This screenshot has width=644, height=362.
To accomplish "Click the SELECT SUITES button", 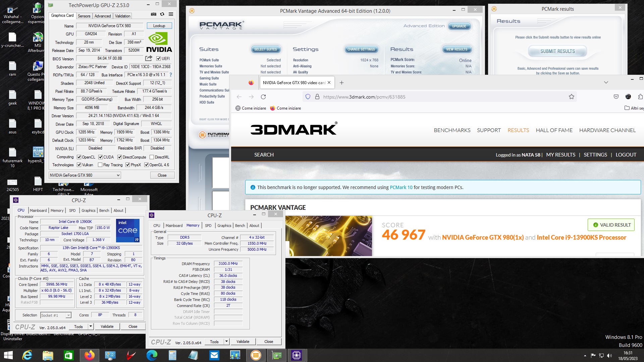I will (x=266, y=49).
